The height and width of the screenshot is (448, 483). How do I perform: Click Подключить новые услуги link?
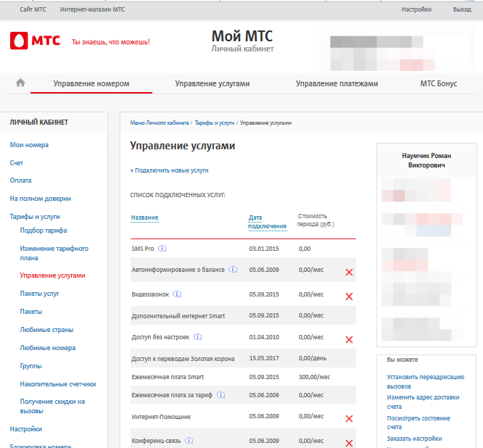(x=169, y=170)
